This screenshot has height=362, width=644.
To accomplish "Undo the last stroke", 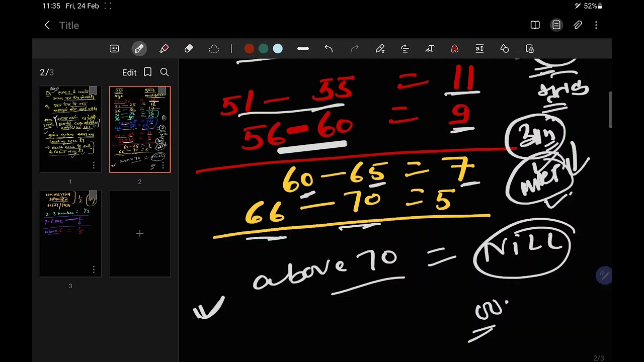I will [329, 49].
